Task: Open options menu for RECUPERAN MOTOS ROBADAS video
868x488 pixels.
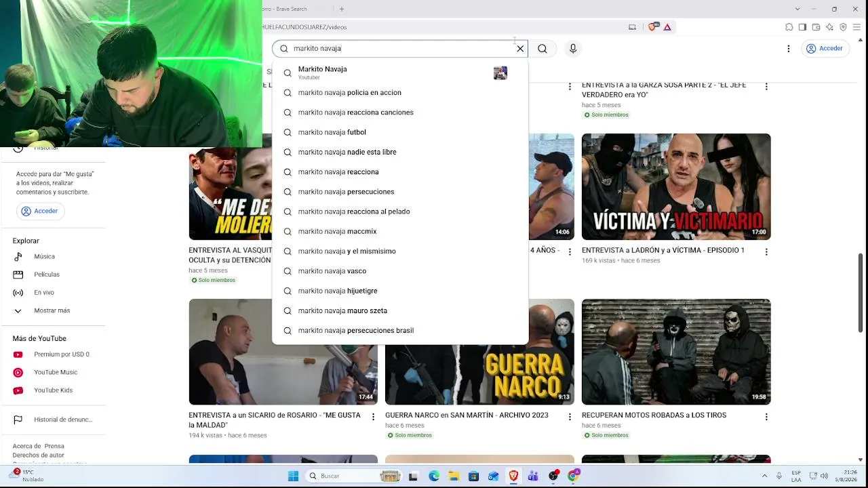Action: tap(766, 417)
